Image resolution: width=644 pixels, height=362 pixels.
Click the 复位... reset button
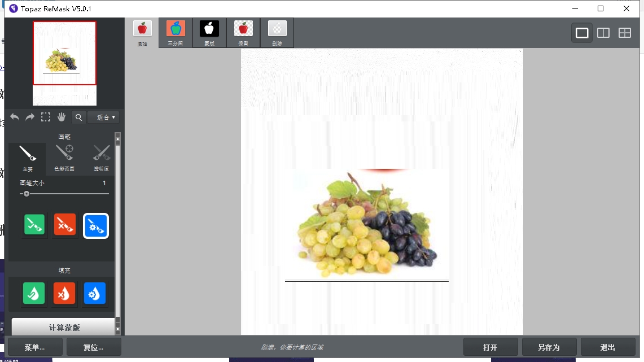click(x=94, y=347)
